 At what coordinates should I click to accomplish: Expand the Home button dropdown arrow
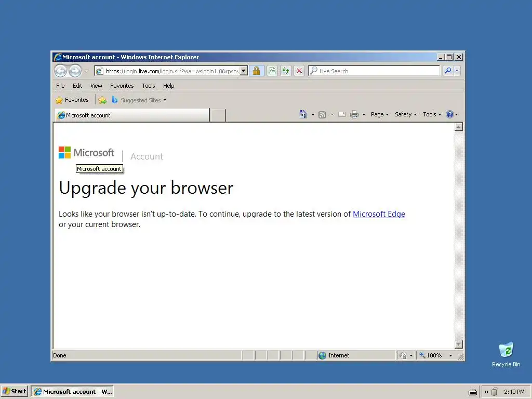click(x=313, y=115)
